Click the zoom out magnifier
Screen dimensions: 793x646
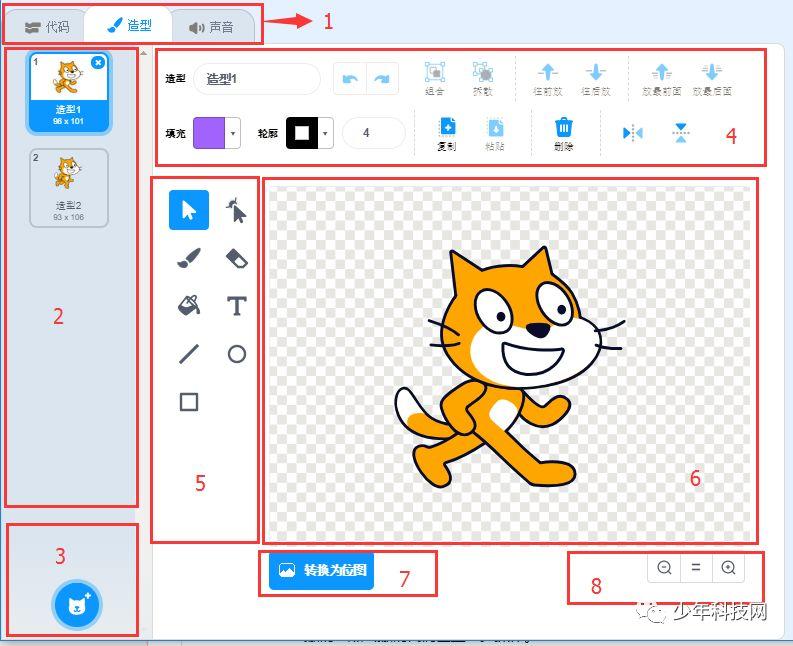[x=664, y=568]
